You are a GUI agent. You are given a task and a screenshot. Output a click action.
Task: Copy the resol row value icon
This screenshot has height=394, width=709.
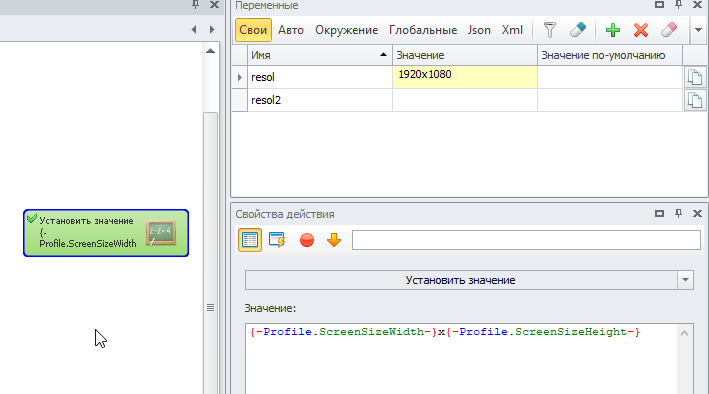click(x=695, y=77)
